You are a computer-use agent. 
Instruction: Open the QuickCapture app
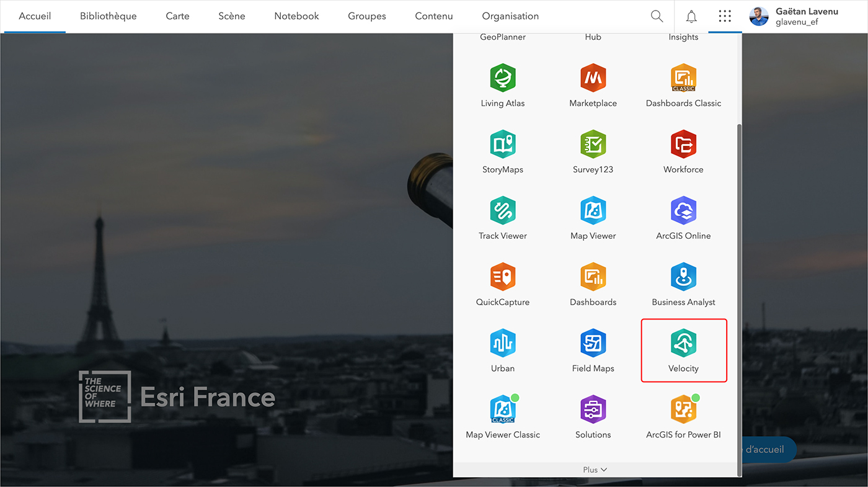pos(502,285)
